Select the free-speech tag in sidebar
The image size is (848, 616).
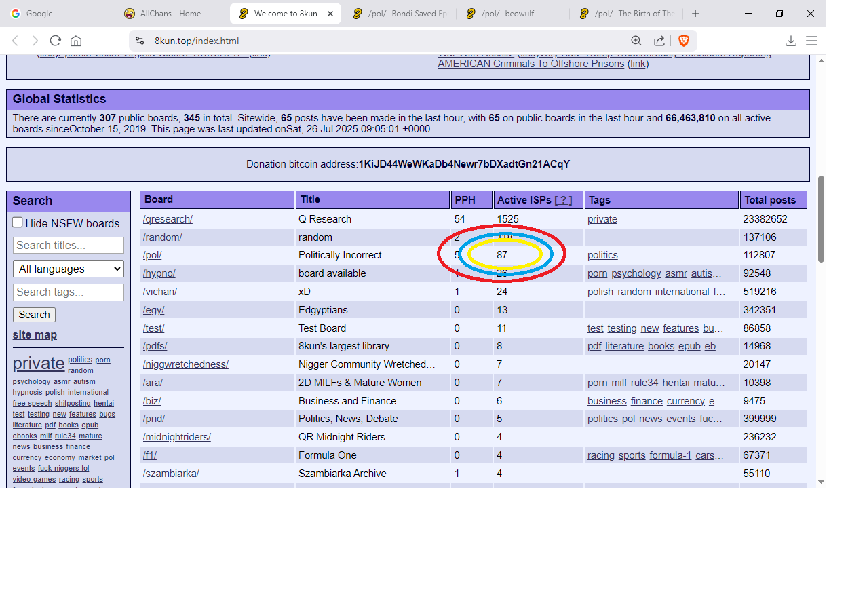tap(32, 403)
